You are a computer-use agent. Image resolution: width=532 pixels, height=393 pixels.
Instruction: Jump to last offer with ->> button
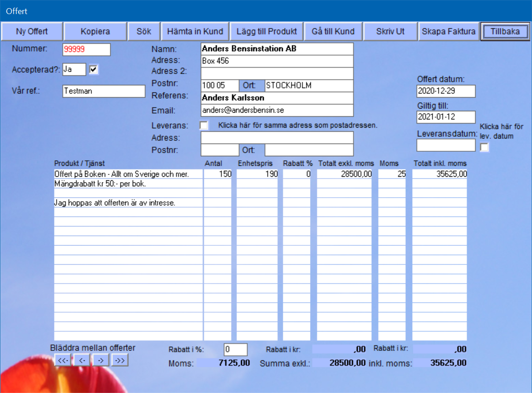coord(120,360)
